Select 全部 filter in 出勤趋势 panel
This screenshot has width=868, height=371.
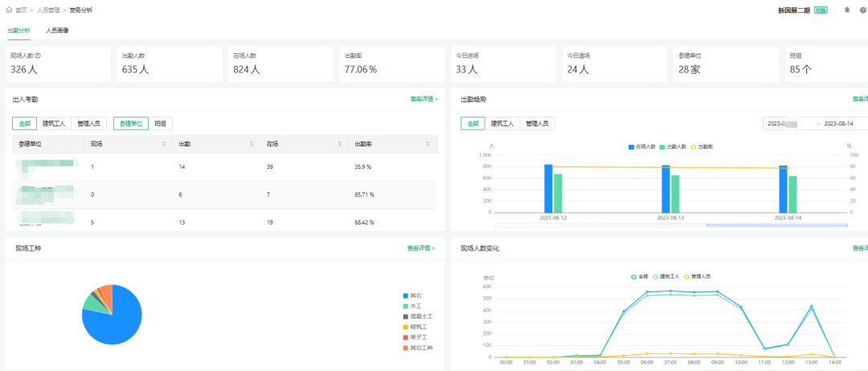pos(473,124)
